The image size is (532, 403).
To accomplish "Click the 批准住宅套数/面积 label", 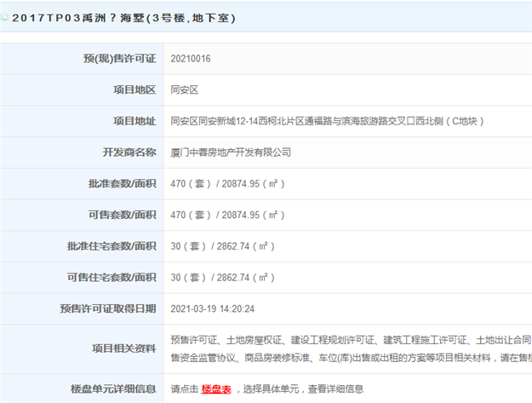I will [112, 246].
